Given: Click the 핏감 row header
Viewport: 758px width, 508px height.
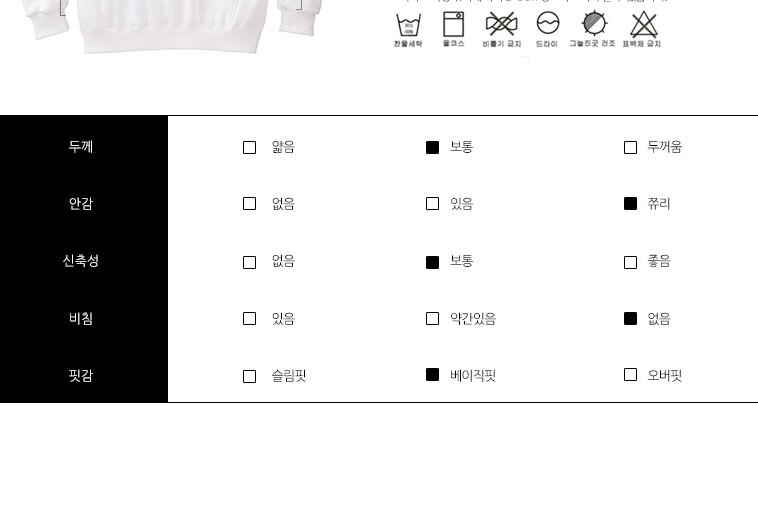Looking at the screenshot, I should coord(81,376).
